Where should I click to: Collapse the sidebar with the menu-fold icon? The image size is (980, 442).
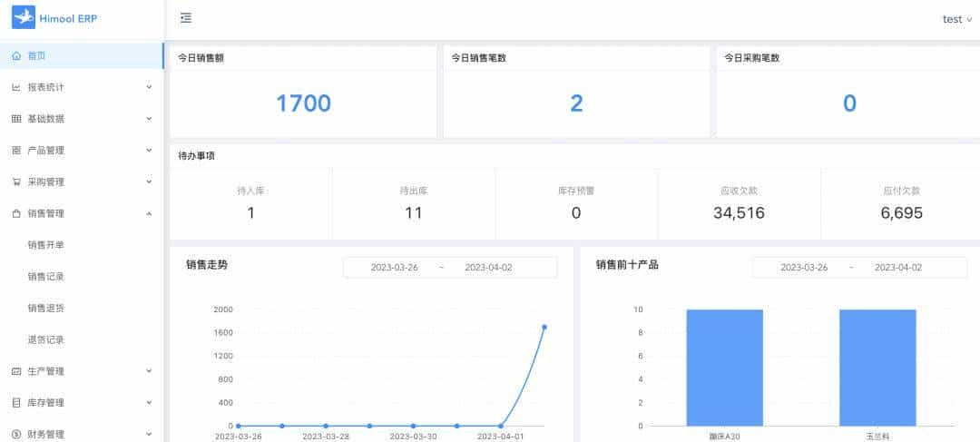tap(186, 18)
